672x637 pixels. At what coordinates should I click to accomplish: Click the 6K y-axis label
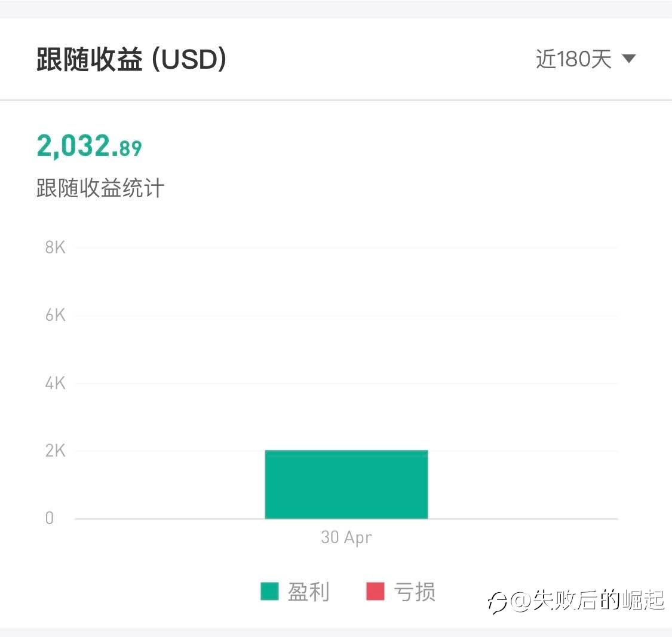(55, 316)
